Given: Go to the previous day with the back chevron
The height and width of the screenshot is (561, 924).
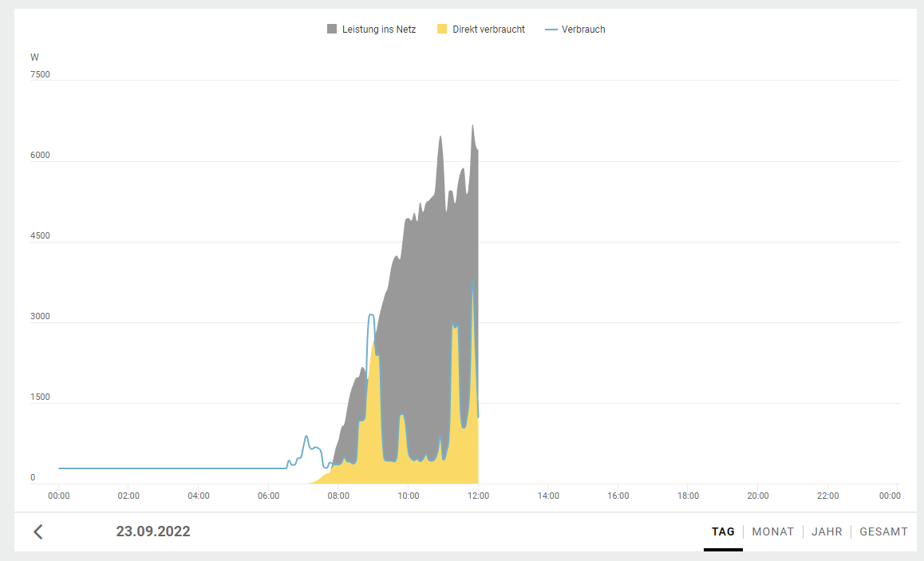Looking at the screenshot, I should (x=38, y=531).
